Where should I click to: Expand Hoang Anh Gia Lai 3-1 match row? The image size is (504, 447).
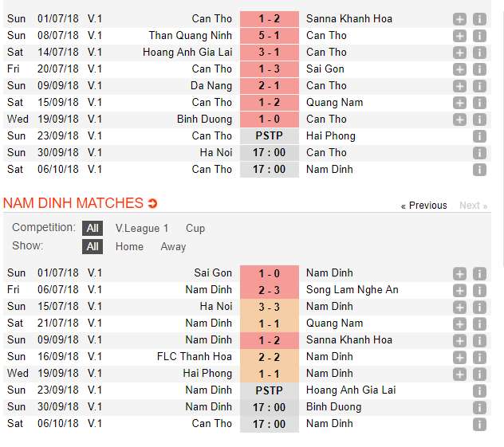[x=459, y=52]
